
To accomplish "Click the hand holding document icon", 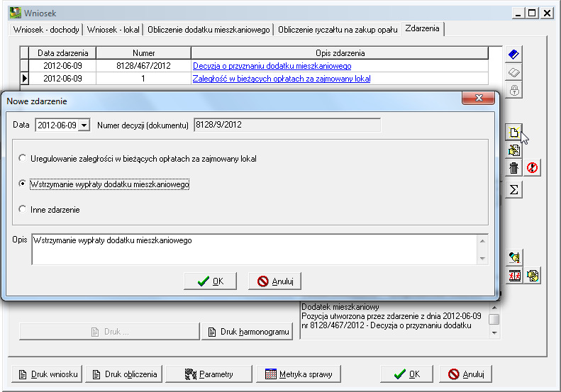I will point(533,276).
